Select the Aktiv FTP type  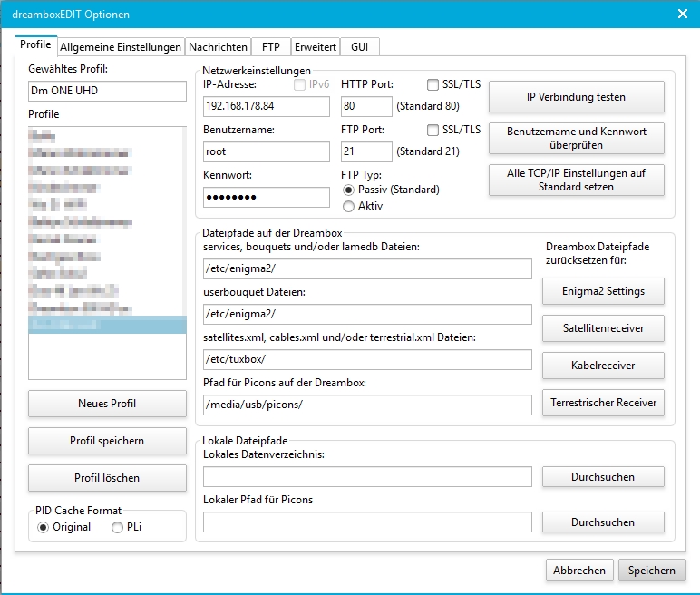click(x=349, y=206)
